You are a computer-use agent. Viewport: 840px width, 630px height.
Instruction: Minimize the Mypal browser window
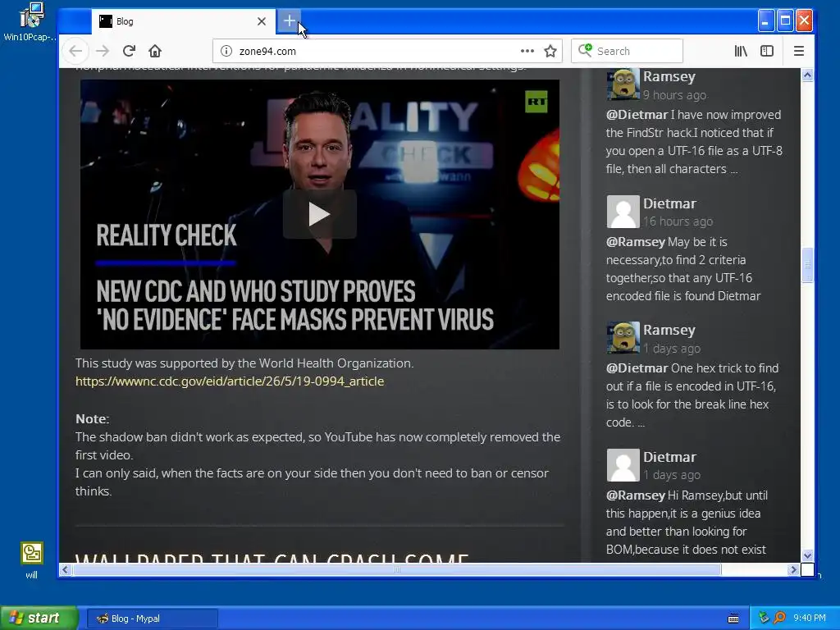tap(766, 21)
